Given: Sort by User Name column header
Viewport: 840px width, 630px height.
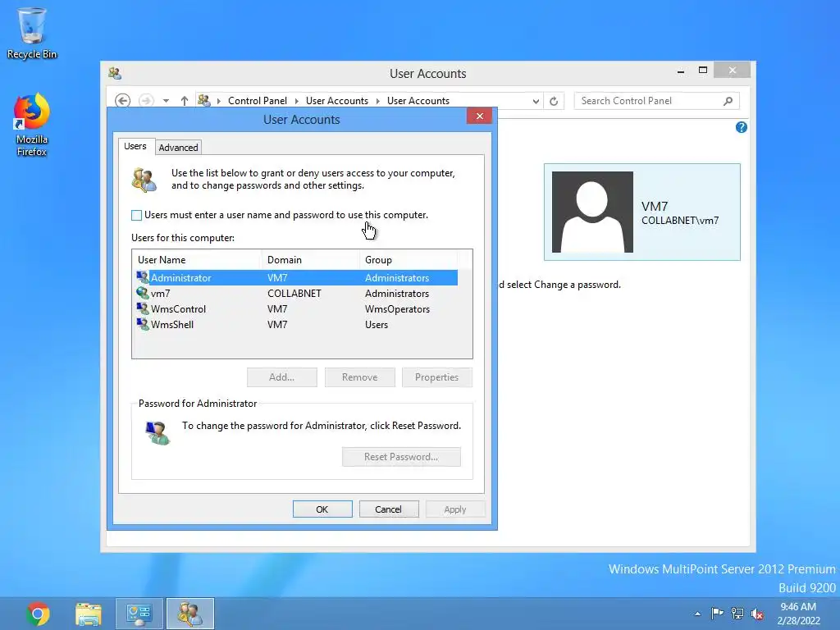Looking at the screenshot, I should (197, 260).
